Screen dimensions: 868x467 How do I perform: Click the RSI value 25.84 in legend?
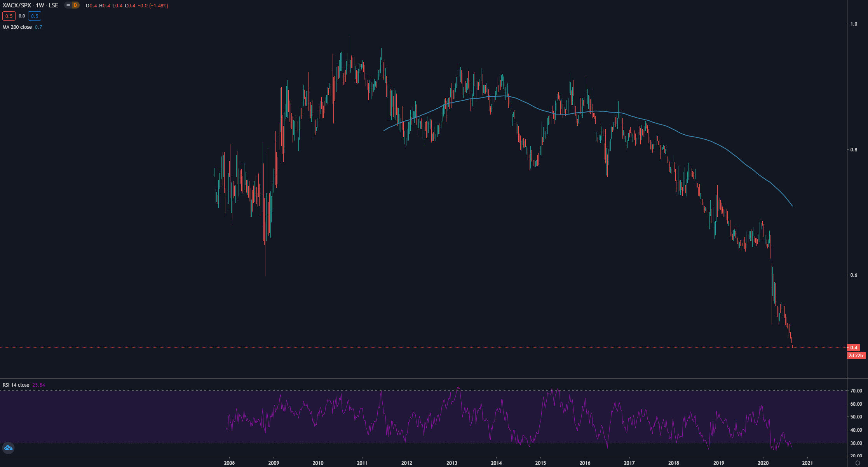(38, 385)
